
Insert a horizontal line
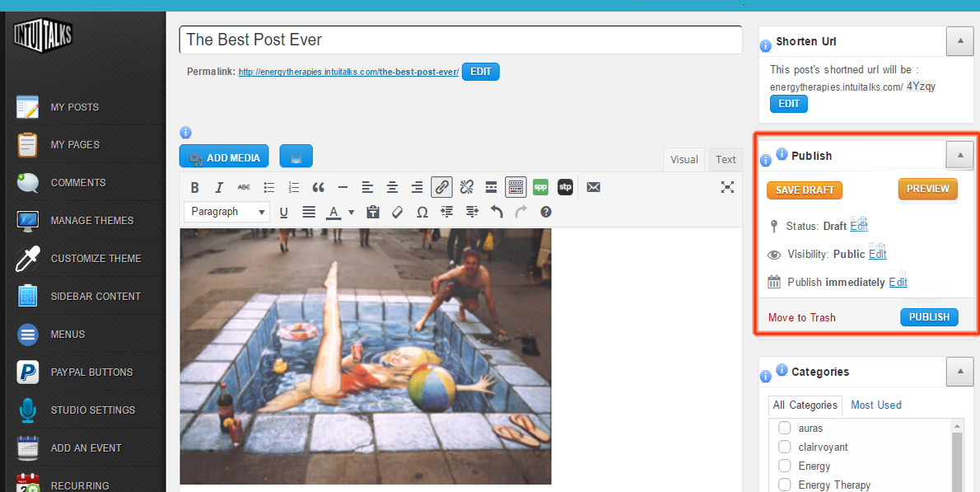point(343,187)
